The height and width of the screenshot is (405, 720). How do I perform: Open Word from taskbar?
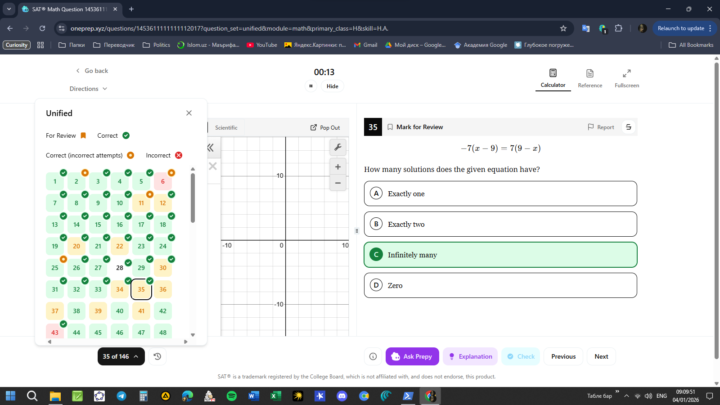click(253, 396)
